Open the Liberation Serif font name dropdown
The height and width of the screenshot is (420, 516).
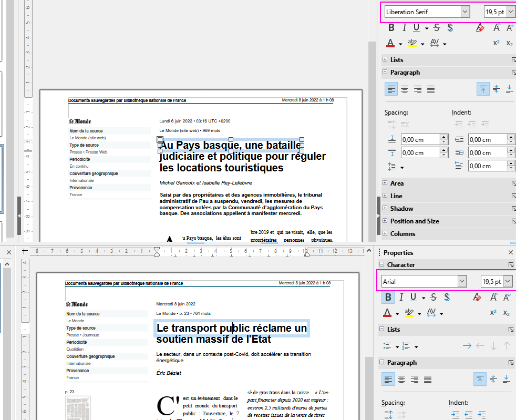pyautogui.click(x=465, y=12)
